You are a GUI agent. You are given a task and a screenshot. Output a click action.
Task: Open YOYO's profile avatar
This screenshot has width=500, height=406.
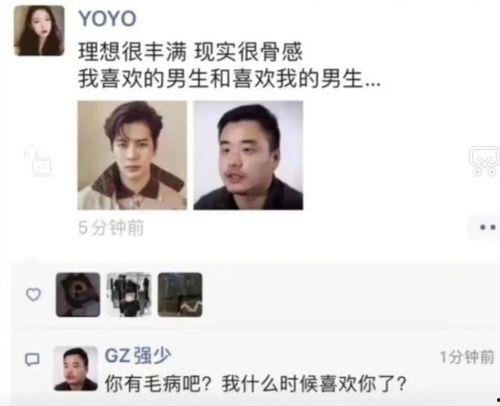pyautogui.click(x=39, y=30)
